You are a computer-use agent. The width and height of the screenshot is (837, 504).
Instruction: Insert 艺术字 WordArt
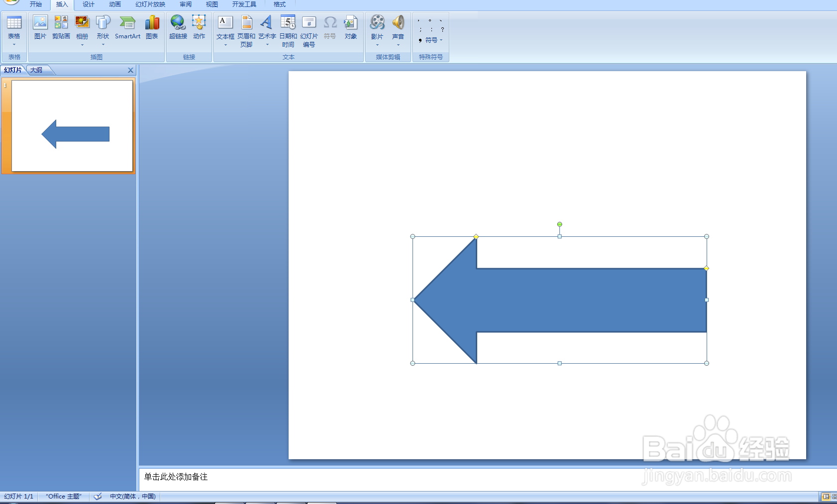[267, 22]
